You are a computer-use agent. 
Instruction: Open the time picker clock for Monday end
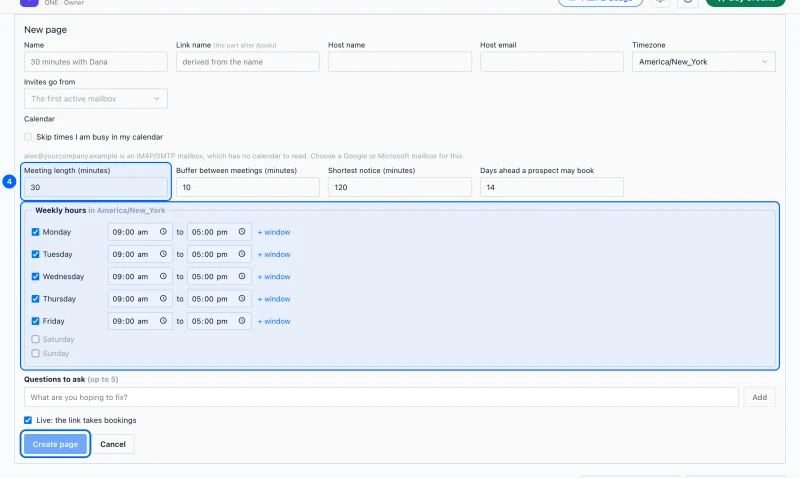242,232
